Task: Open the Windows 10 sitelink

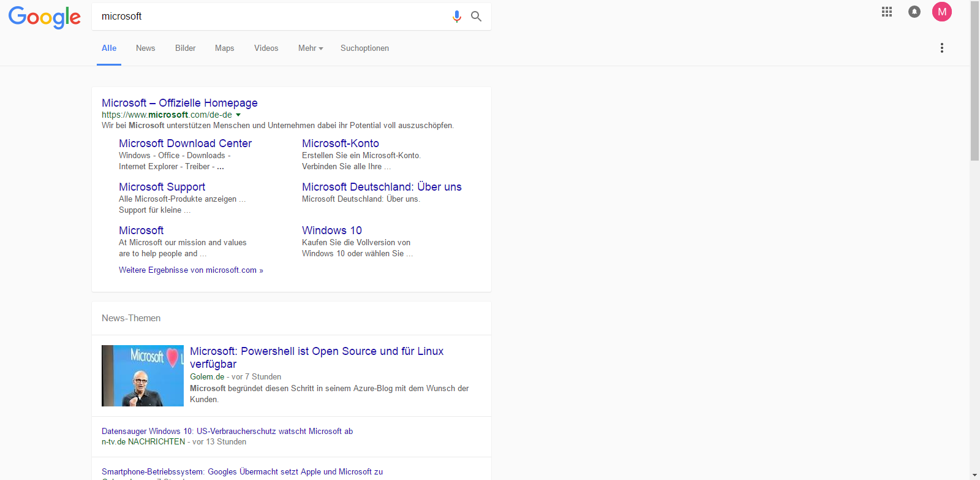Action: tap(332, 230)
